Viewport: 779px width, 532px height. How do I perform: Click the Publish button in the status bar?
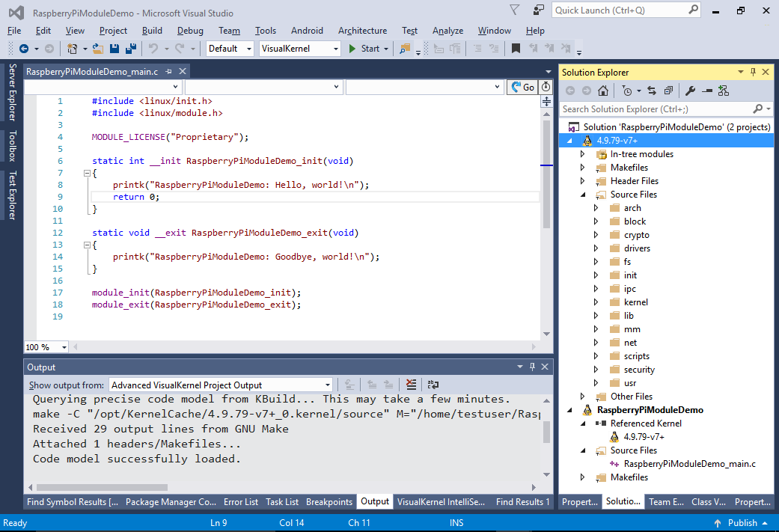(740, 522)
